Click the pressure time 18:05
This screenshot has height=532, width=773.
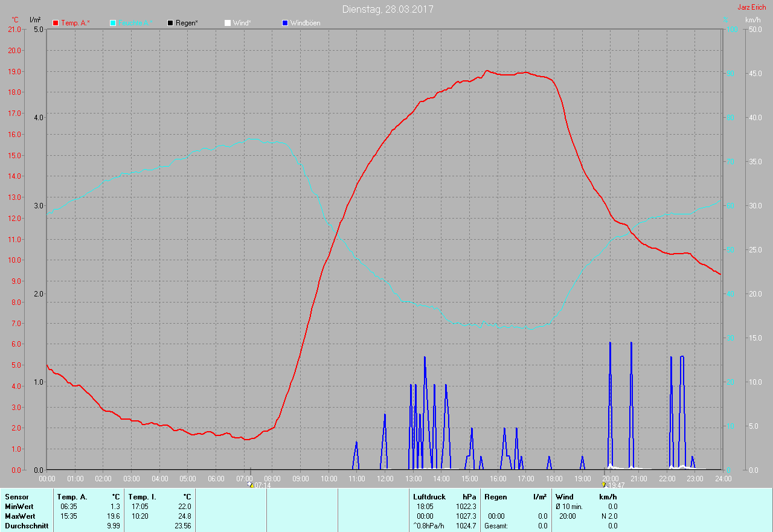(425, 507)
